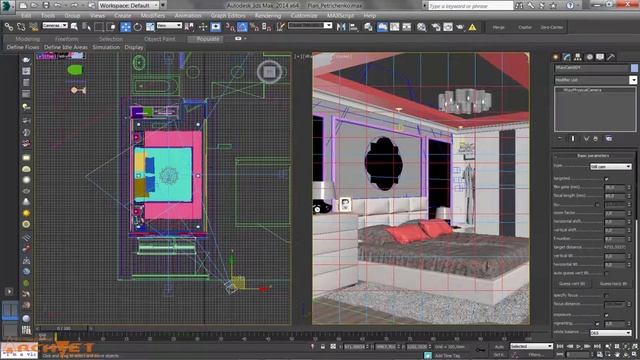Click the Guess horiz tilt button

613,284
